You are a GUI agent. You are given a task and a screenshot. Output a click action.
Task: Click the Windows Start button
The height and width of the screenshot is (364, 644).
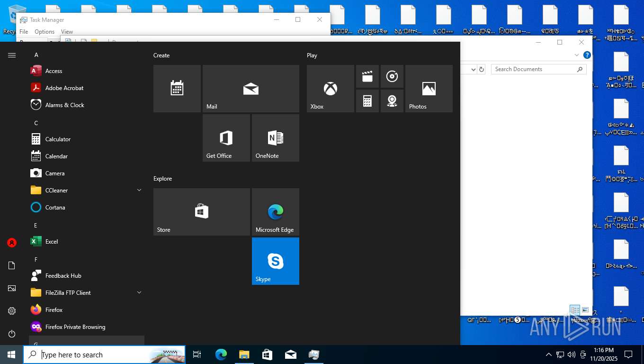(x=11, y=355)
